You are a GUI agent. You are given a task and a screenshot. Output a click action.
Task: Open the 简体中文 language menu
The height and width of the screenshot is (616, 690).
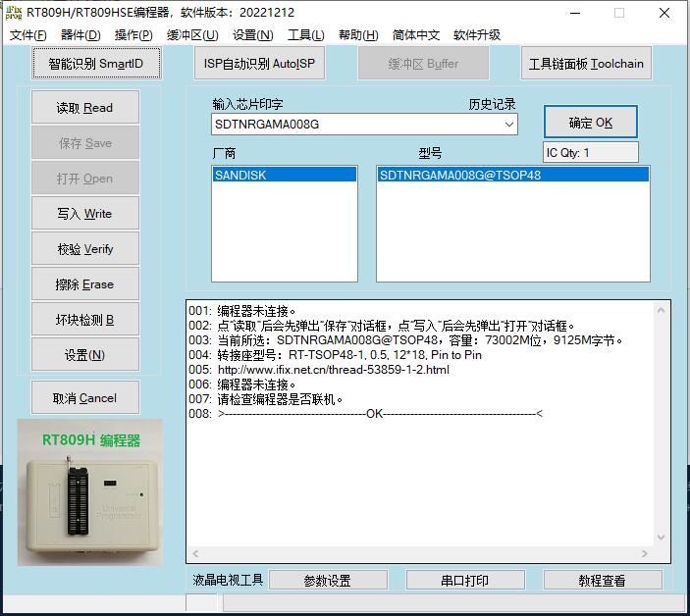[416, 35]
